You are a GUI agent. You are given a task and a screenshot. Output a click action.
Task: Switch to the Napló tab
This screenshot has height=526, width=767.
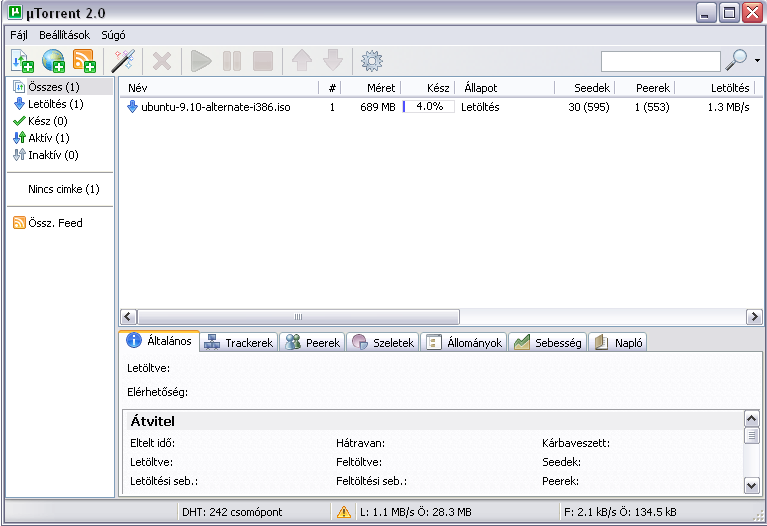click(x=618, y=343)
